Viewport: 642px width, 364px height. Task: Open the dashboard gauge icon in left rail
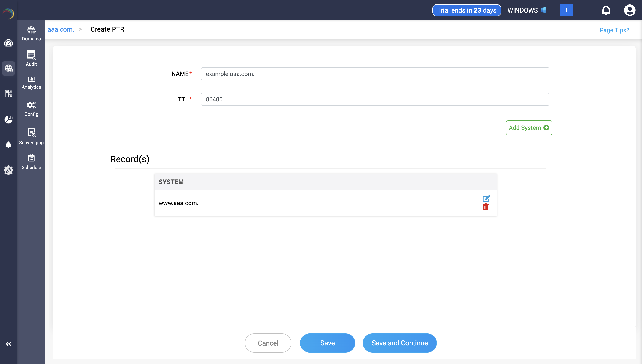coord(8,43)
